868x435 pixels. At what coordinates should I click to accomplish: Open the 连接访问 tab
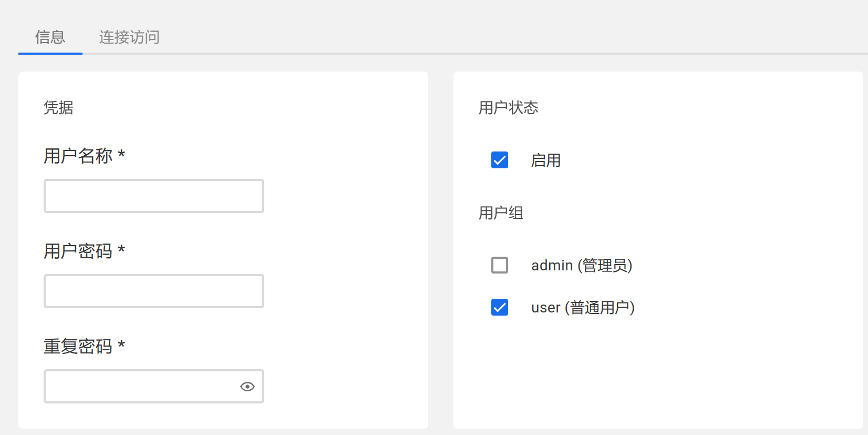coord(129,37)
